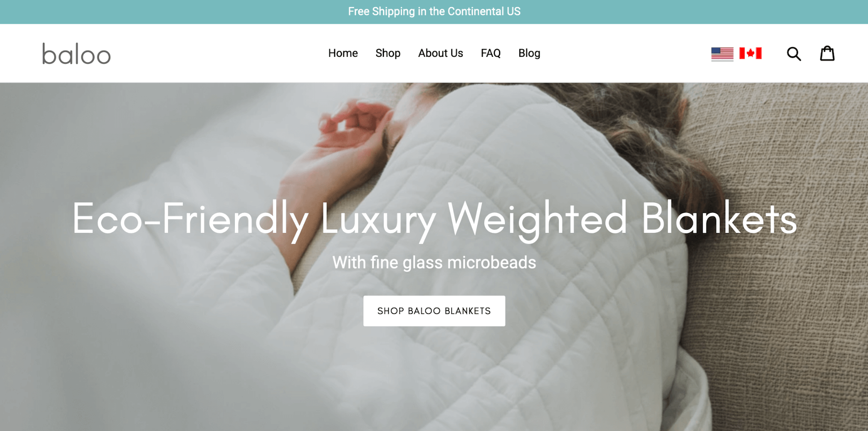
Task: Click the baloo logo
Action: [76, 54]
